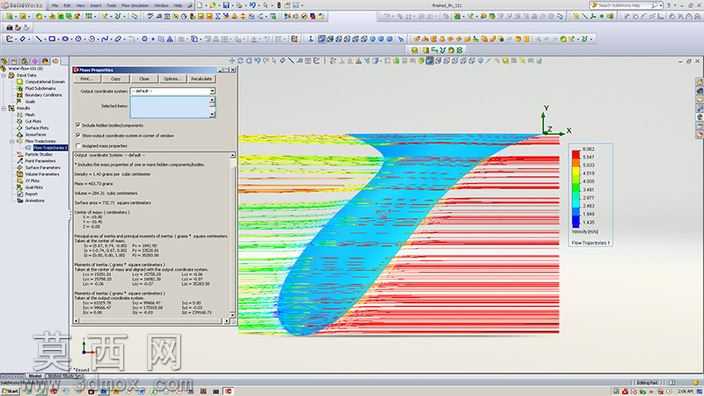Click Print button in Mass Properties
This screenshot has width=704, height=396.
click(x=86, y=79)
